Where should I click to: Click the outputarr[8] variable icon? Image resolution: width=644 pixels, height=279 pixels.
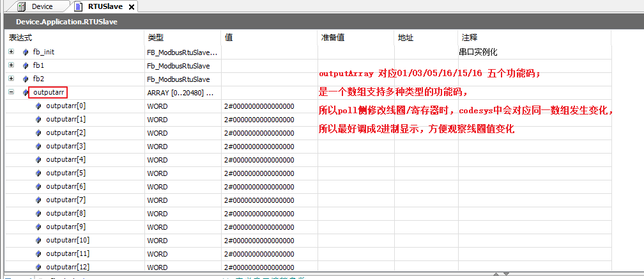point(38,214)
